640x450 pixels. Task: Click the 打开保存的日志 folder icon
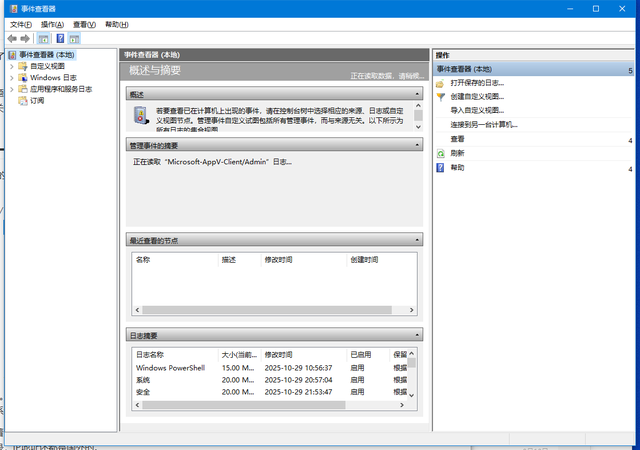click(x=440, y=83)
